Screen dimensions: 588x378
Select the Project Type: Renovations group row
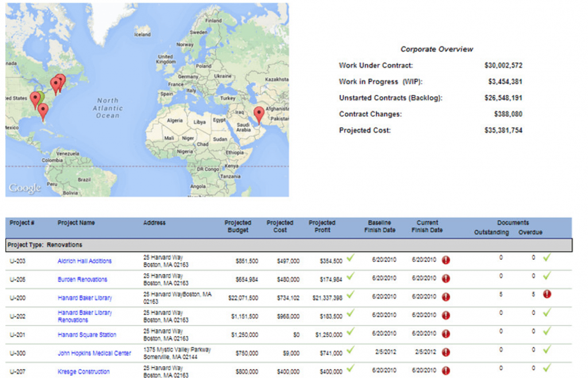289,245
